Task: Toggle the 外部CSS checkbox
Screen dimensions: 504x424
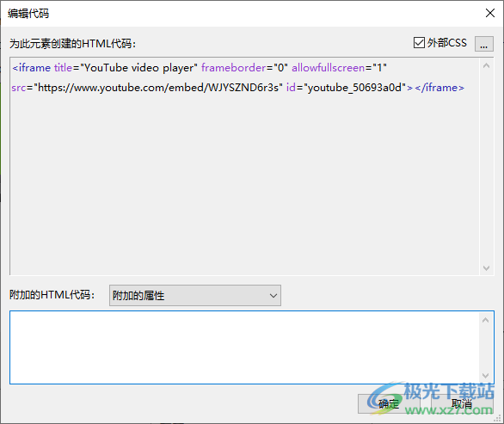Action: pos(419,43)
